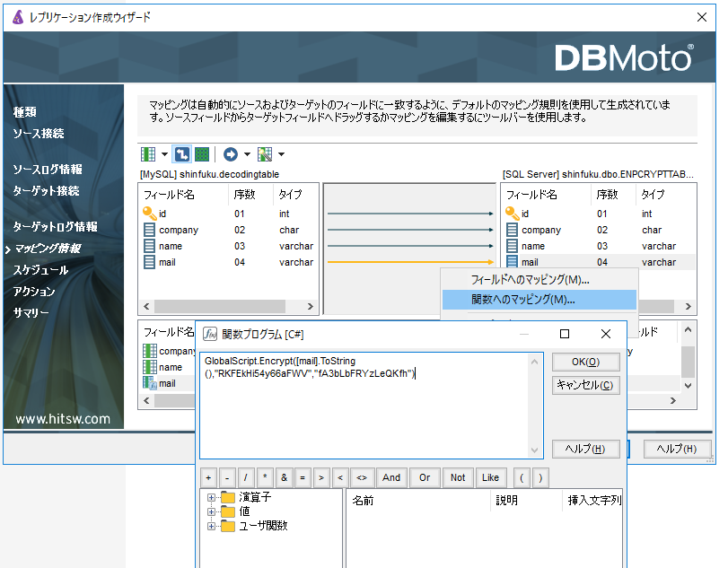The image size is (728, 568).
Task: Click name icon in lower field list
Action: (x=150, y=367)
